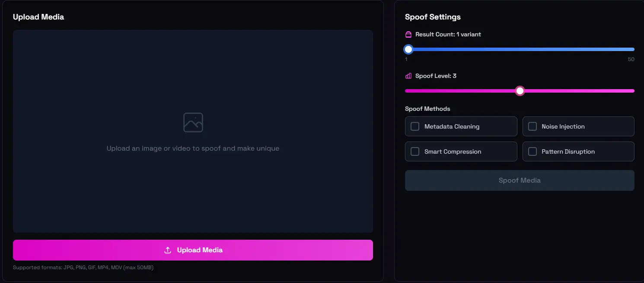The image size is (644, 283).
Task: Click the upload arrow icon on the pink button
Action: 168,250
